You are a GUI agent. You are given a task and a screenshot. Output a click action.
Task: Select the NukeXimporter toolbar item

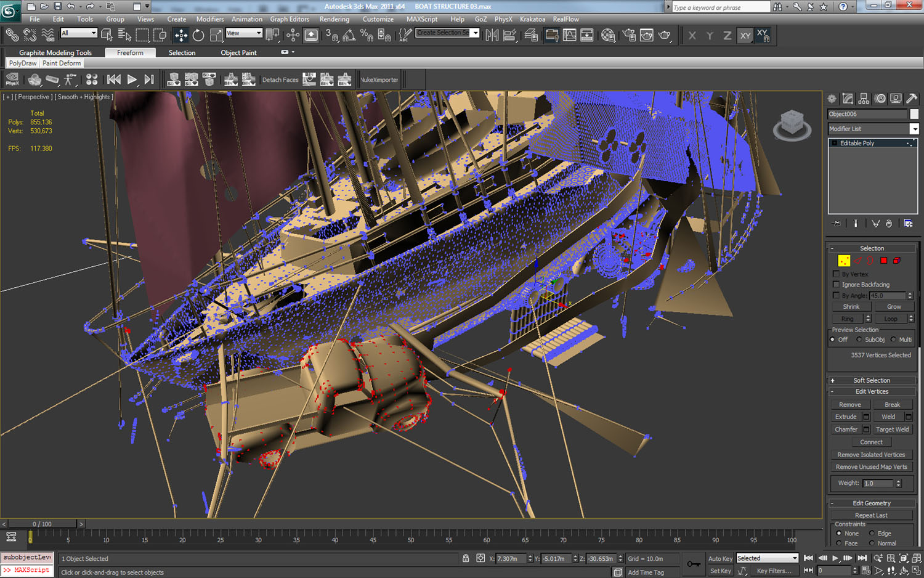[x=379, y=79]
